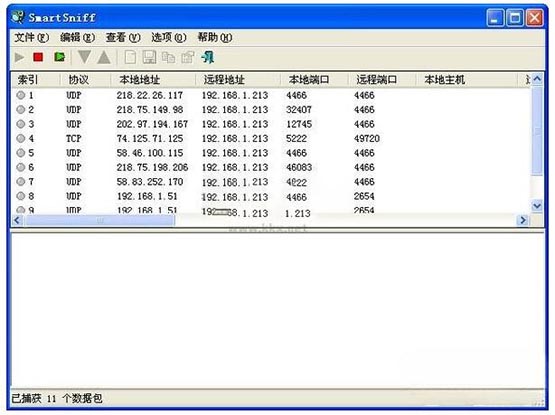Click the TCP protocol cell in row 4
Image resolution: width=555 pixels, height=415 pixels.
[x=74, y=138]
